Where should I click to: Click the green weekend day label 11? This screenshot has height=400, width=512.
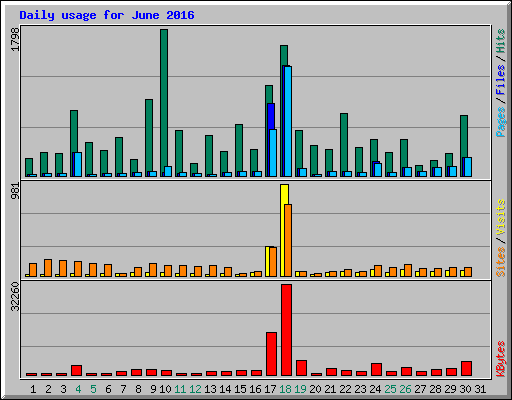pos(180,389)
